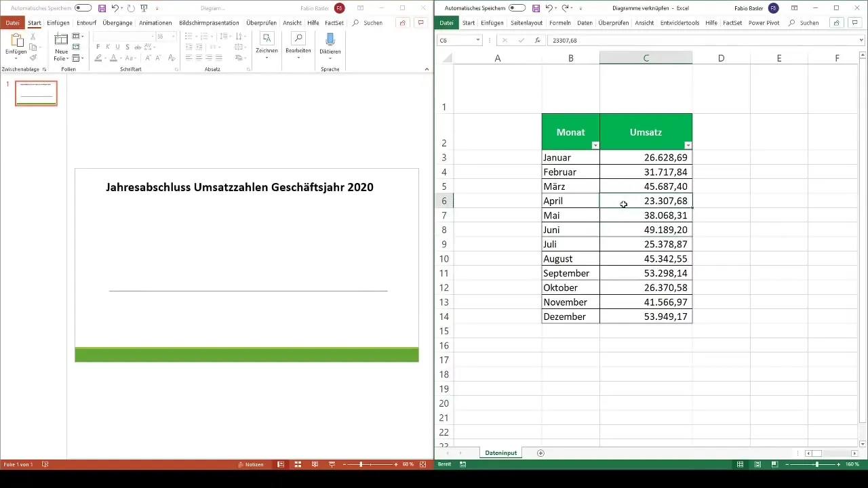Open the Bearbeiten search group in PowerPoint

coord(298,45)
